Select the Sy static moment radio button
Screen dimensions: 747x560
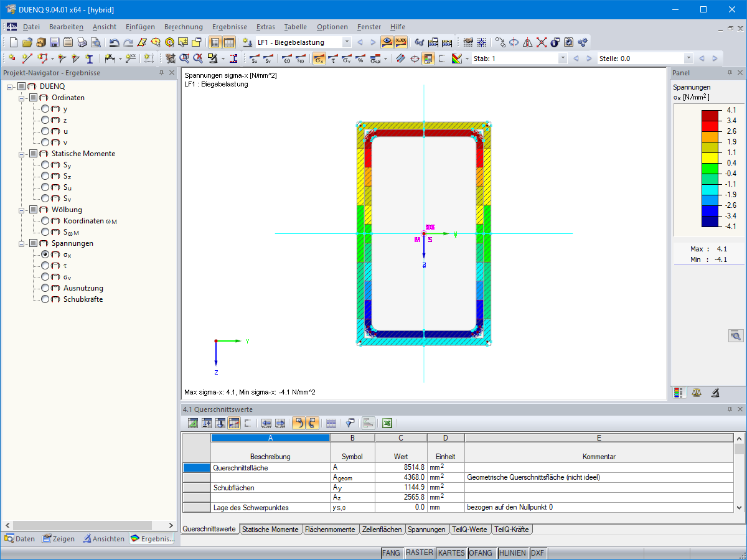point(45,165)
